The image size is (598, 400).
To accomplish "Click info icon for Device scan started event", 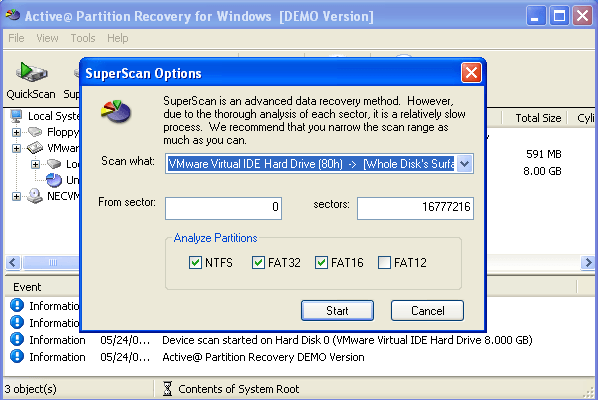I will point(17,339).
